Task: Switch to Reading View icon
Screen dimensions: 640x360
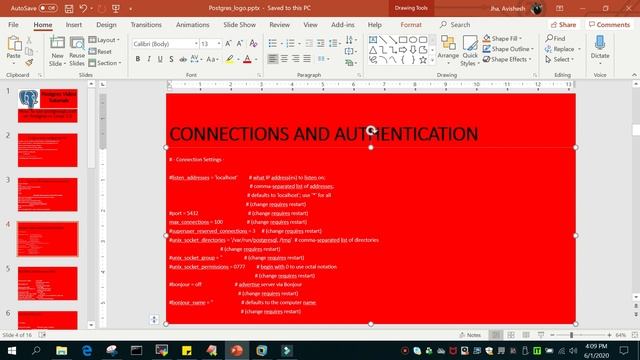Action: [x=526, y=335]
